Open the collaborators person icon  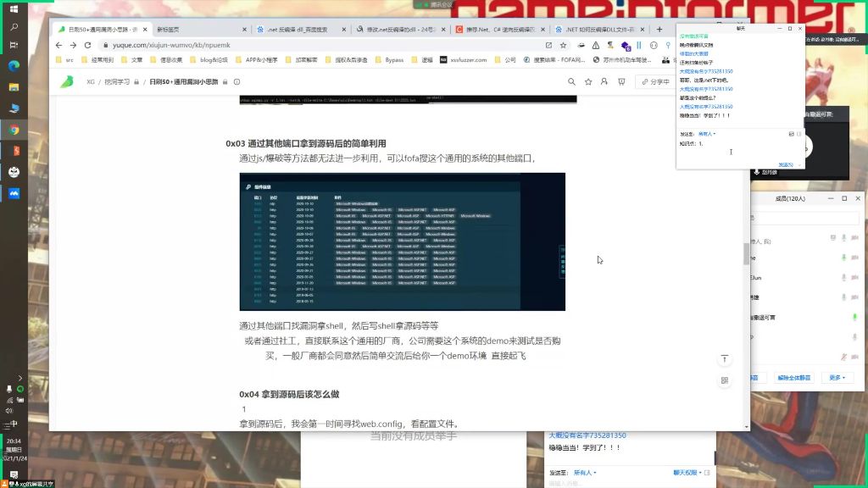pos(604,82)
